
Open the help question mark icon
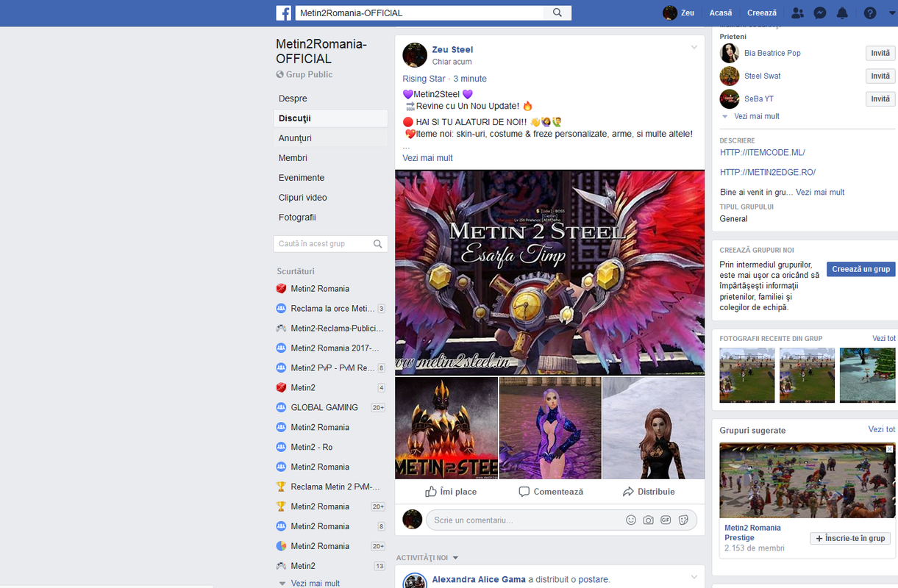pyautogui.click(x=870, y=13)
